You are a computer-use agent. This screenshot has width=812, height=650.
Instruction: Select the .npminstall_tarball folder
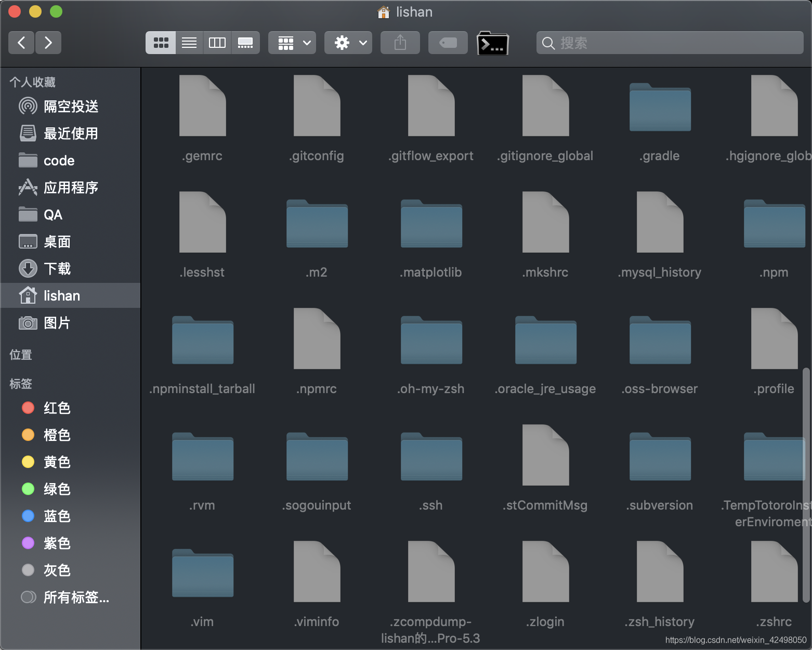coord(203,340)
